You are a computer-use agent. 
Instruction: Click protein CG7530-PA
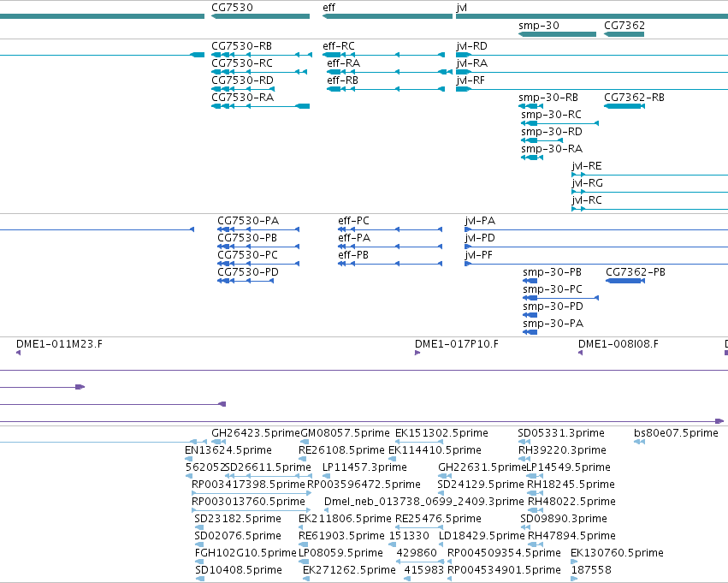click(258, 229)
